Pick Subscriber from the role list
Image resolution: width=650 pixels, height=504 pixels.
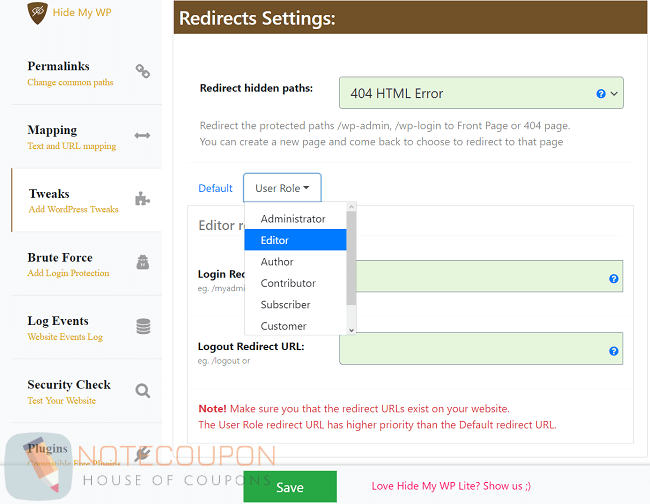tap(295, 305)
